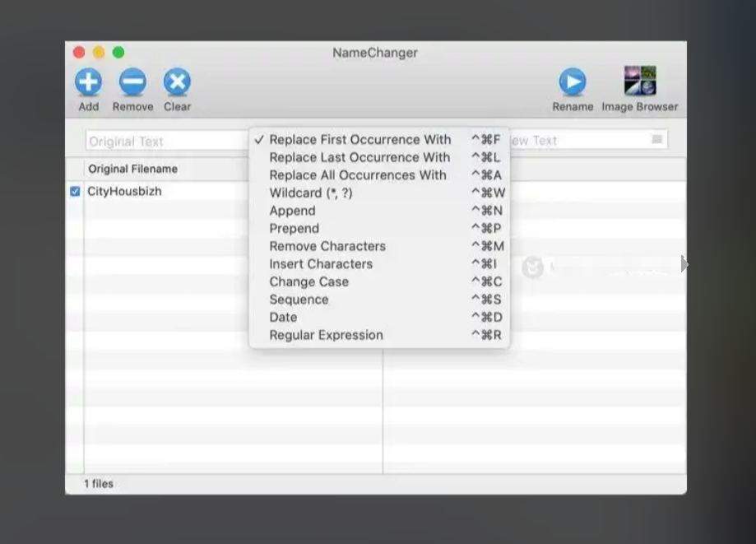Click the Add files plus icon
Screen dimensions: 756x544
(x=88, y=81)
